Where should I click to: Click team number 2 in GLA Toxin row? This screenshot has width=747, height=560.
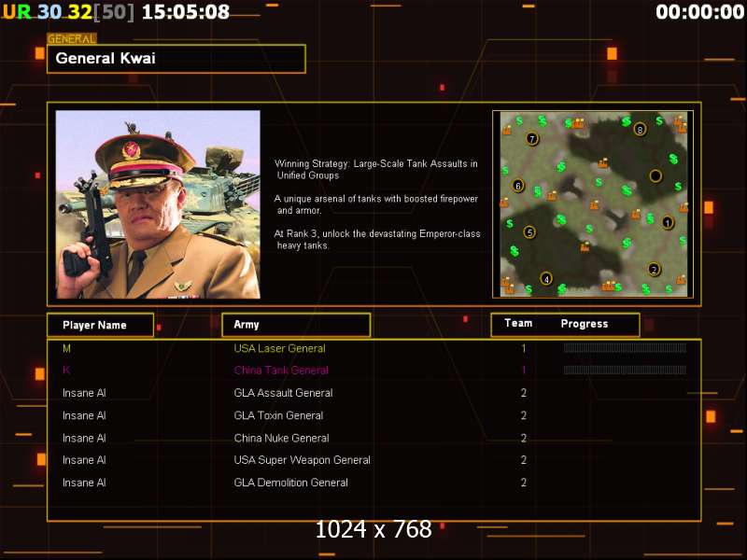(x=524, y=415)
